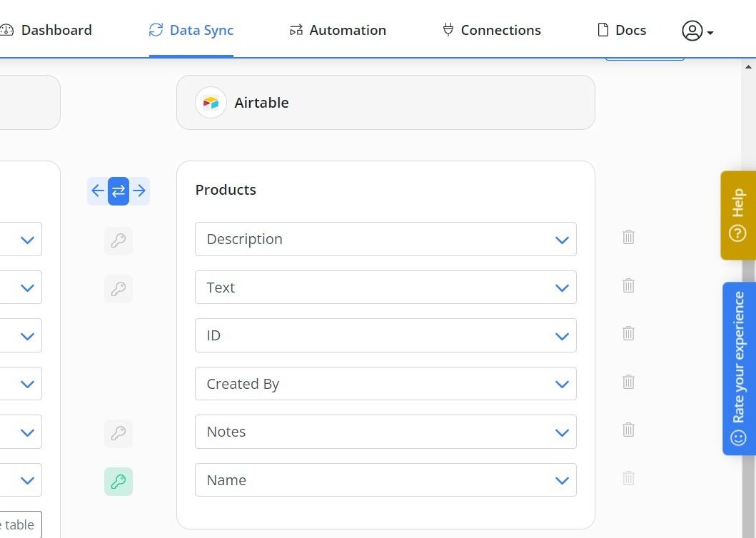Toggle green key icon for Name row
The width and height of the screenshot is (756, 538).
[118, 481]
